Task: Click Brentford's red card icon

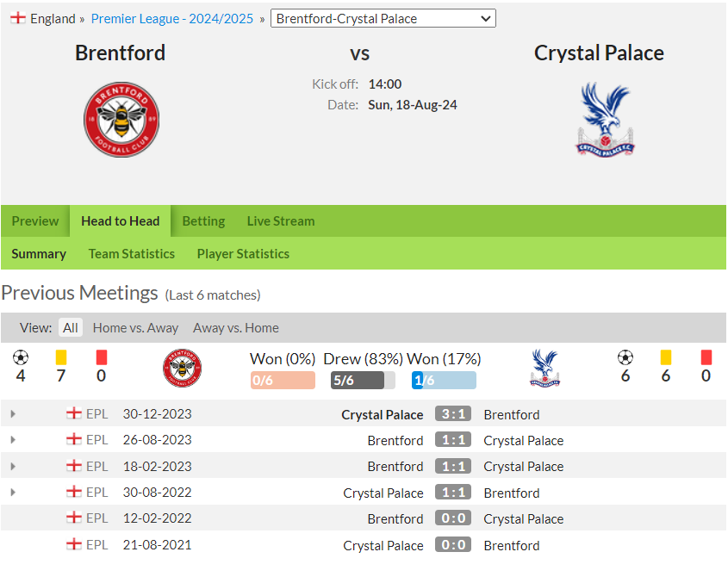Action: [x=101, y=357]
